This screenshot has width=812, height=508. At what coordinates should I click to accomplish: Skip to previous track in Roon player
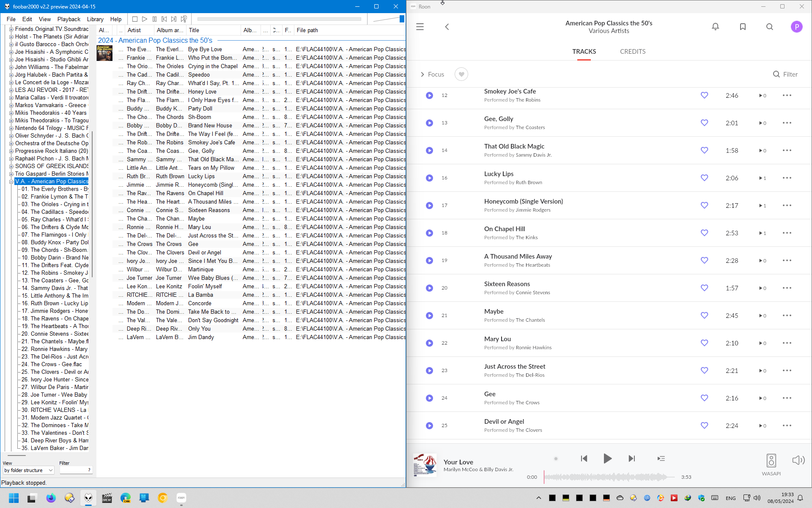[584, 458]
